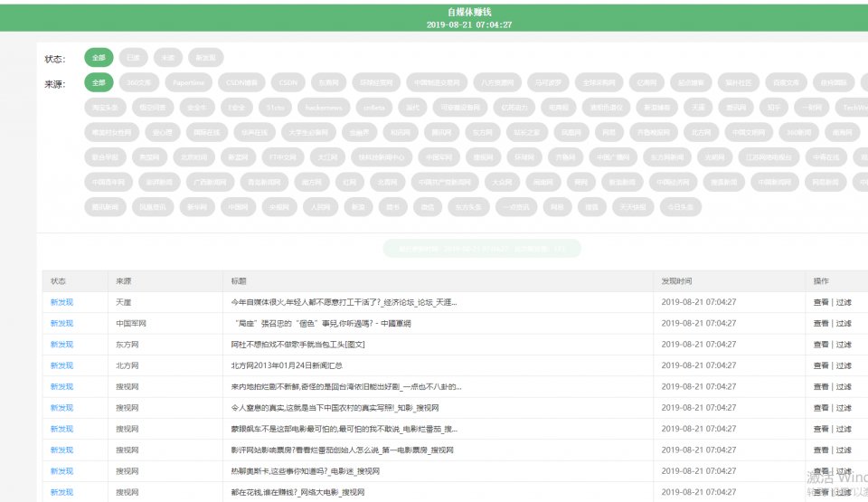This screenshot has width=868, height=502.
Task: Open 新发现 status of 中国军网 row
Action: tap(61, 324)
